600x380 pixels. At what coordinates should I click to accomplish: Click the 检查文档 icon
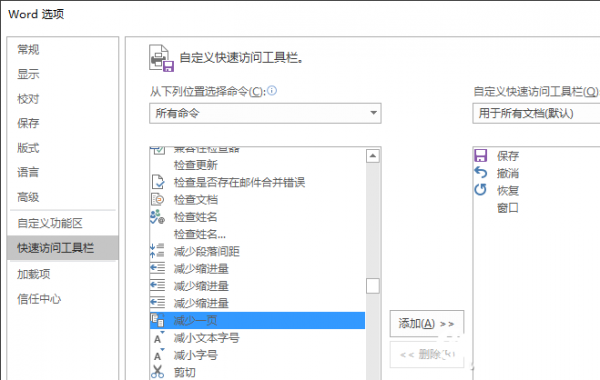157,199
